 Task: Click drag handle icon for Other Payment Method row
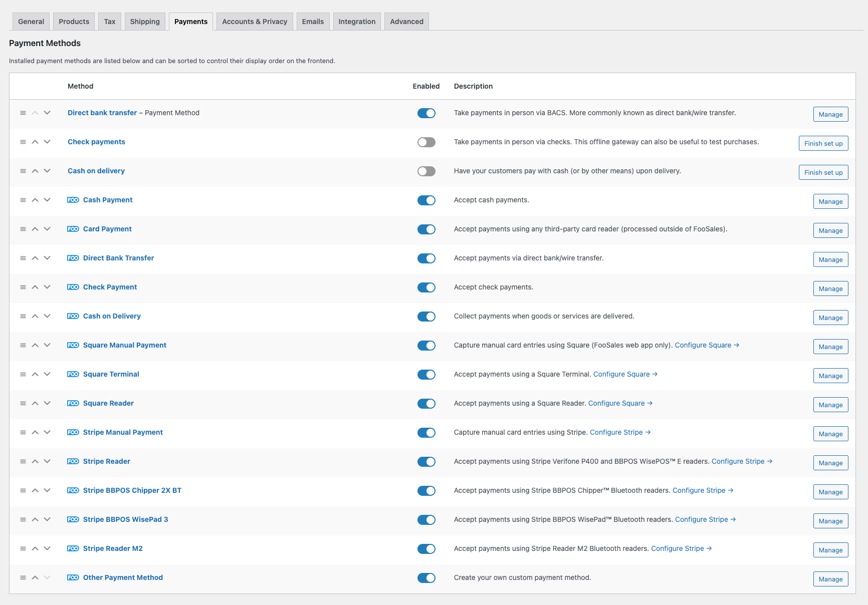tap(23, 577)
